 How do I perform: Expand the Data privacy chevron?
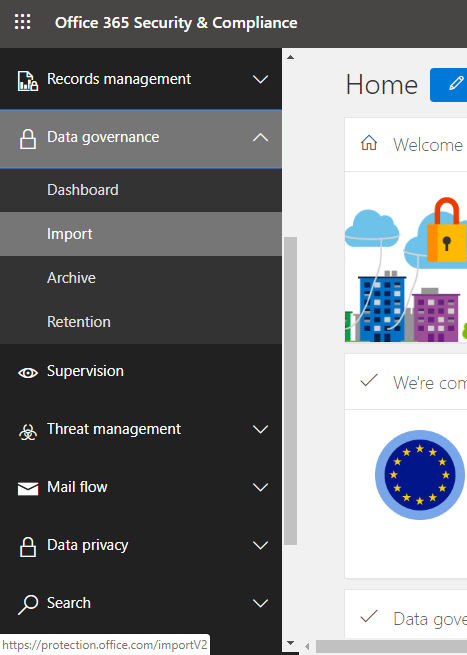pos(260,546)
